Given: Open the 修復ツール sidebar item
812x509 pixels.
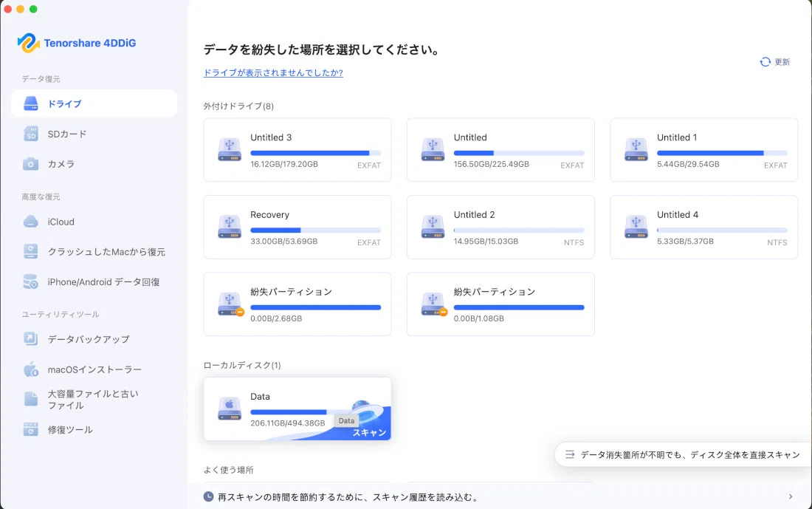Looking at the screenshot, I should coord(94,429).
